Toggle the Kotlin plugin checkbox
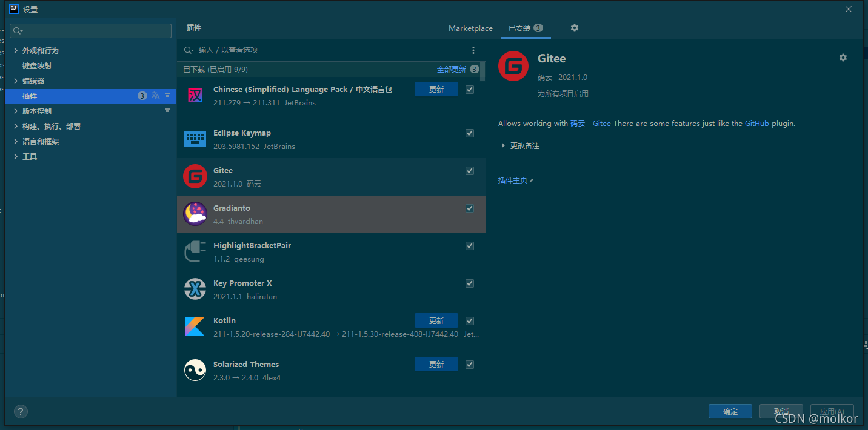 click(x=470, y=321)
